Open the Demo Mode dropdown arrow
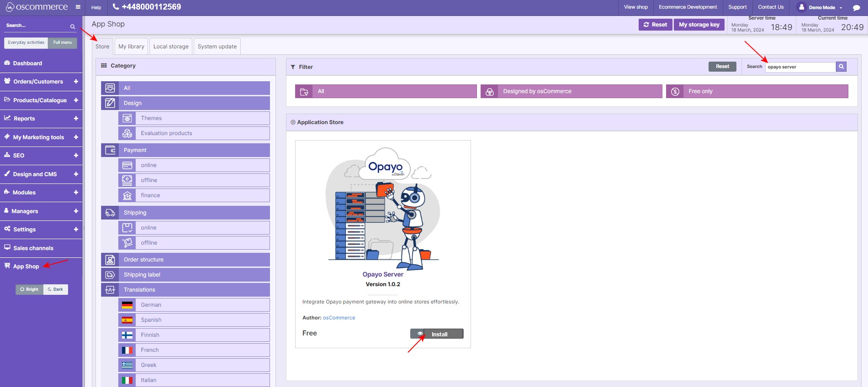This screenshot has height=387, width=868. pos(841,8)
